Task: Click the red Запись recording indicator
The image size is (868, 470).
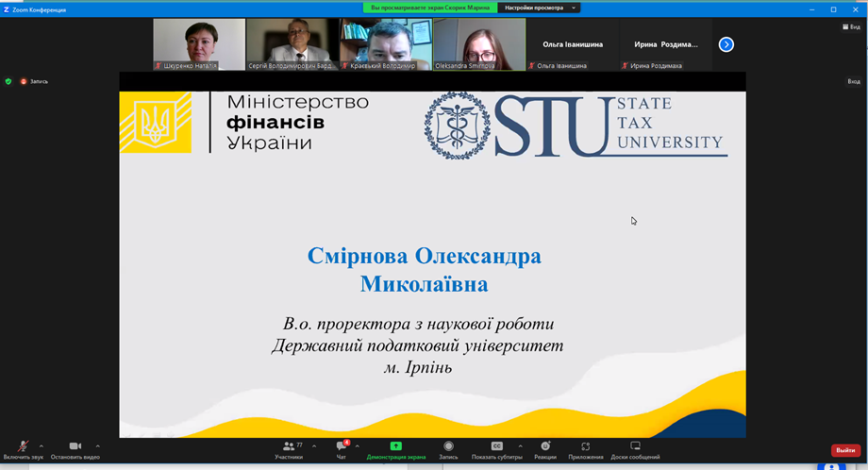Action: coord(34,81)
